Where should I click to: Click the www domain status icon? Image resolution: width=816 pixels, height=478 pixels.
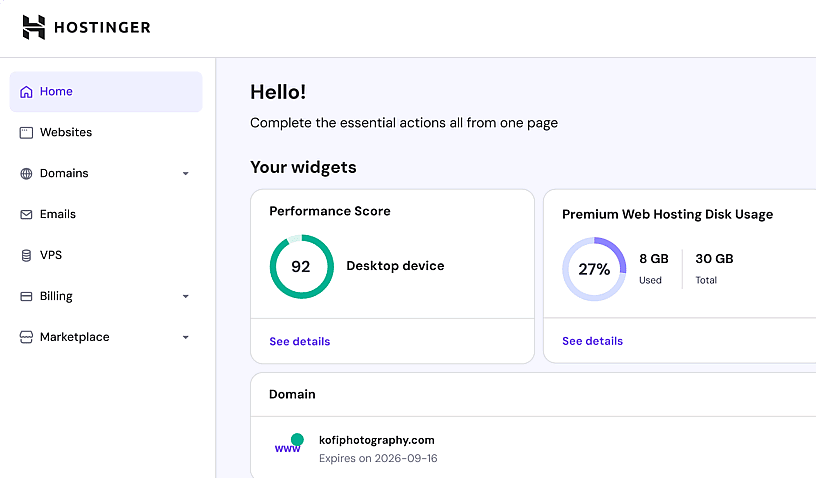pyautogui.click(x=289, y=444)
